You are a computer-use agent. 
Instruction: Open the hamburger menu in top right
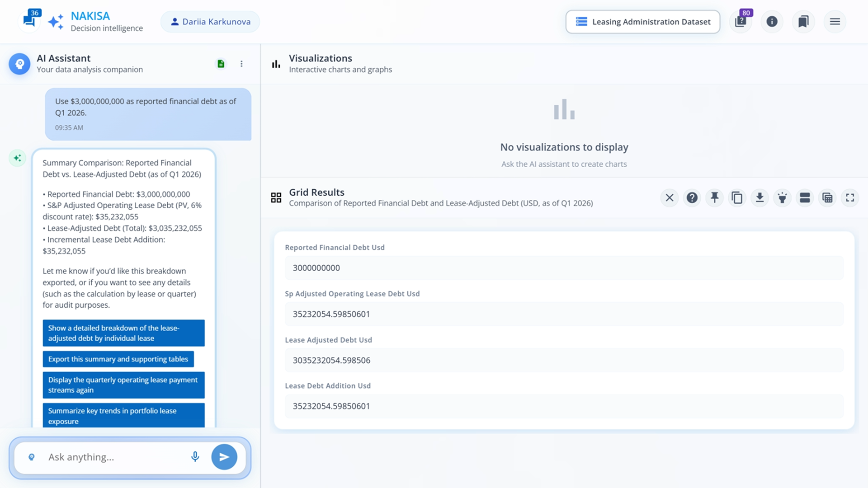[x=835, y=21]
